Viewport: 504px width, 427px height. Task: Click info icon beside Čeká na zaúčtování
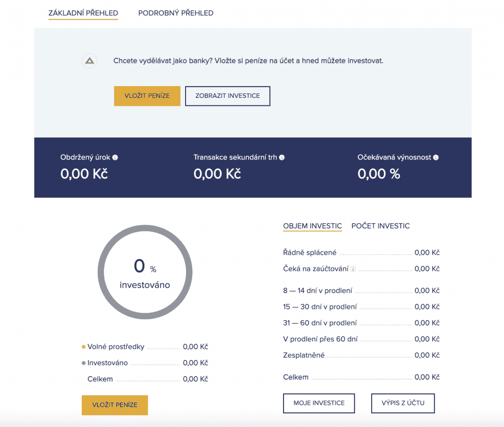click(353, 269)
